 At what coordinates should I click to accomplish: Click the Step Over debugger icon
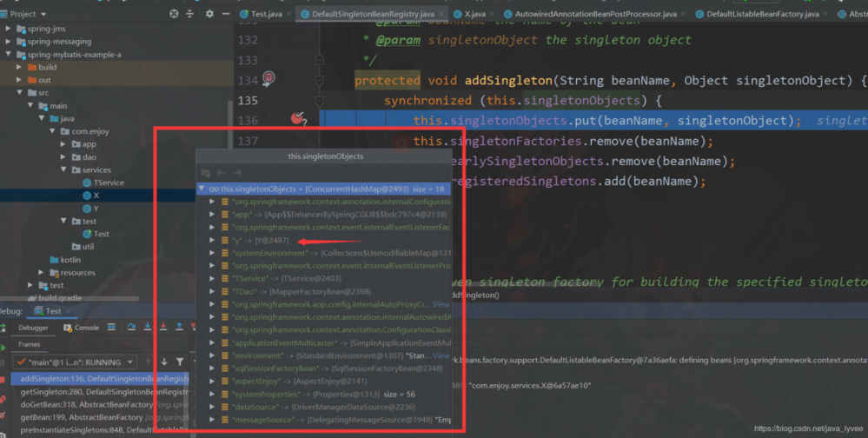click(x=131, y=327)
